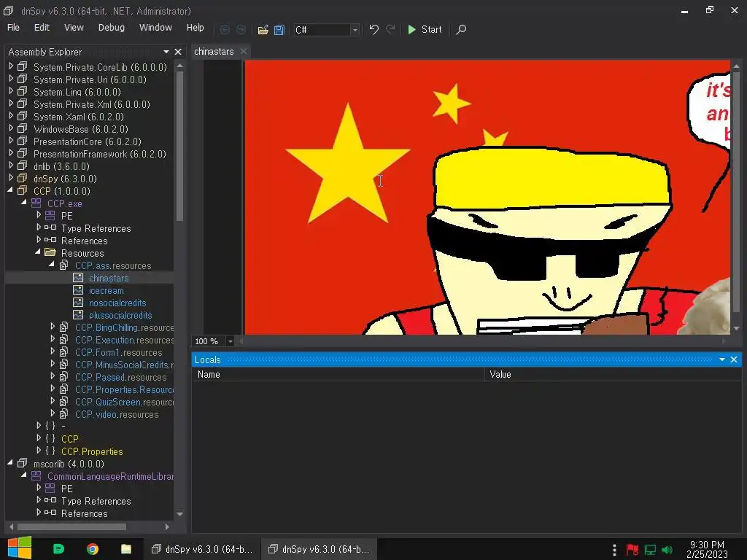Click the volume speaker tray icon
The width and height of the screenshot is (747, 560).
point(667,550)
